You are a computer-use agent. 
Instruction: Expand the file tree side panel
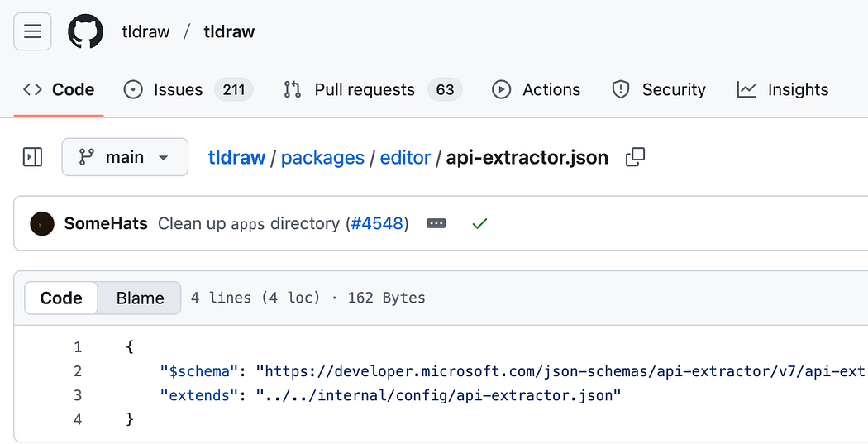point(33,157)
